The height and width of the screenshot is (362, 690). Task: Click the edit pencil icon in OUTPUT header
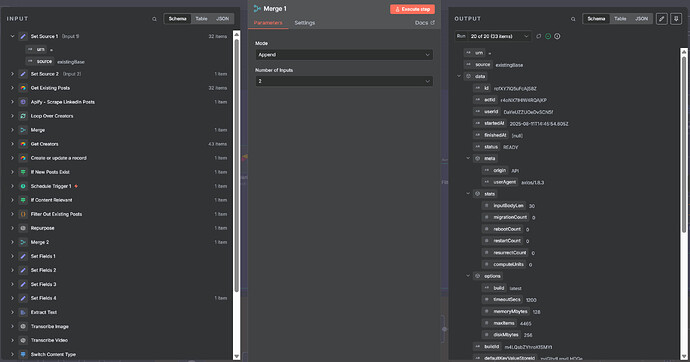(x=661, y=18)
